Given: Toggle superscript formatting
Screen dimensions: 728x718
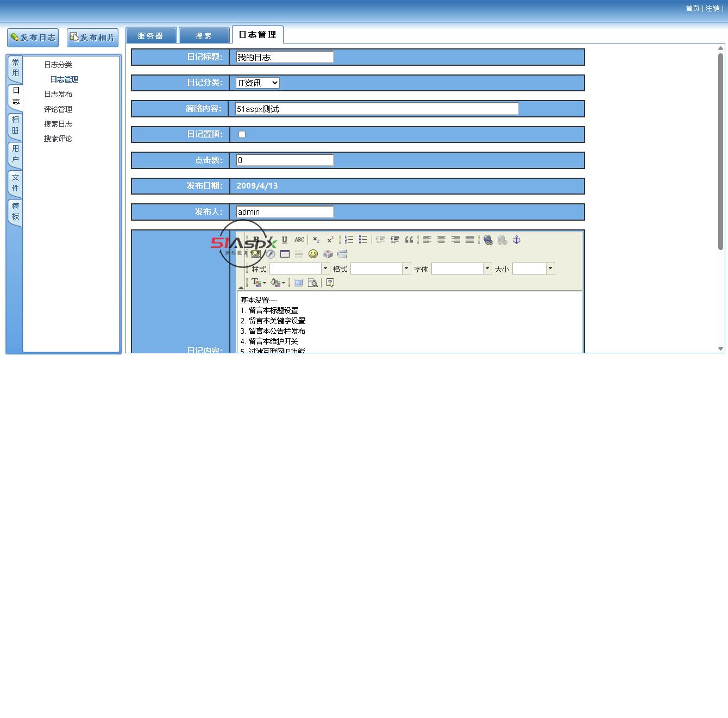Looking at the screenshot, I should click(x=330, y=240).
